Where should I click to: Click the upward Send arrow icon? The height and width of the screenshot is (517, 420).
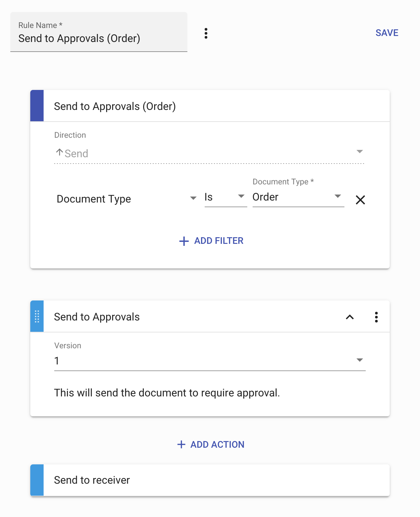(59, 152)
